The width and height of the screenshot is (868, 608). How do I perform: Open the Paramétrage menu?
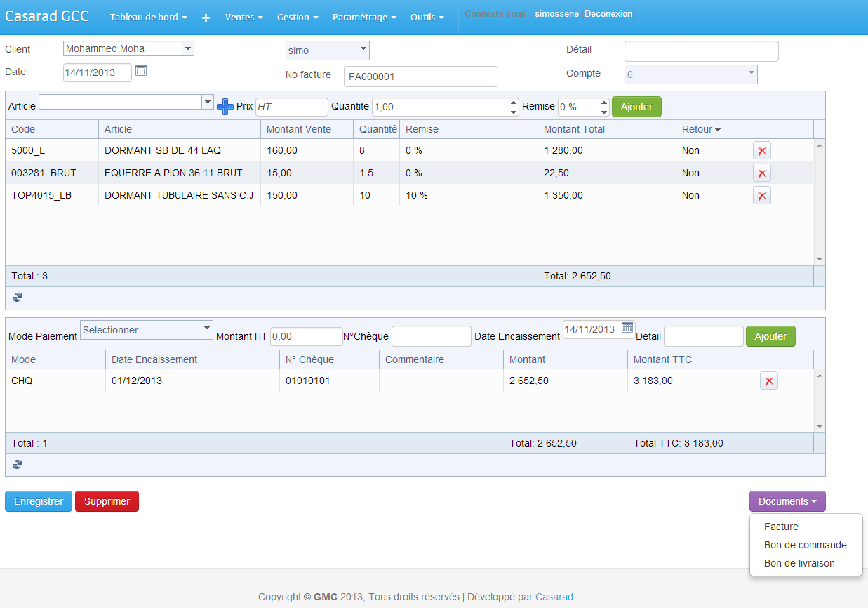(x=364, y=18)
